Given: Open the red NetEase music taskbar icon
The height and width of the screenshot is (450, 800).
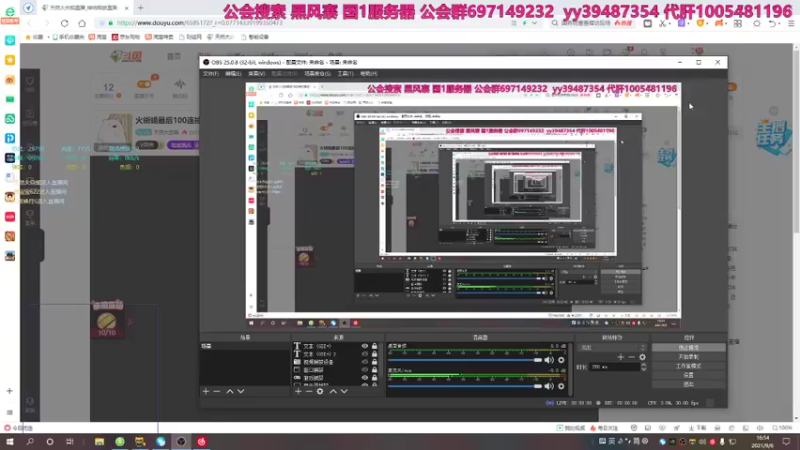Looking at the screenshot, I should (x=202, y=441).
